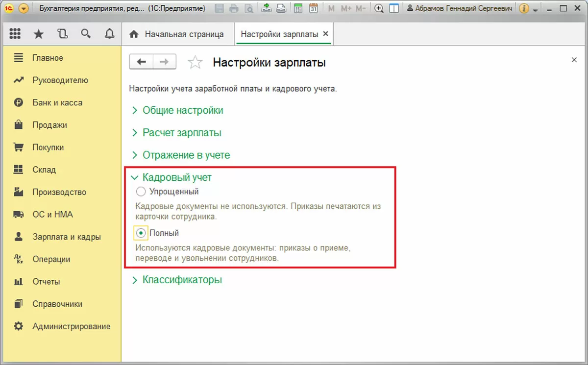Viewport: 588px width, 365px height.
Task: Open the sections grid menu icon
Action: pyautogui.click(x=15, y=34)
